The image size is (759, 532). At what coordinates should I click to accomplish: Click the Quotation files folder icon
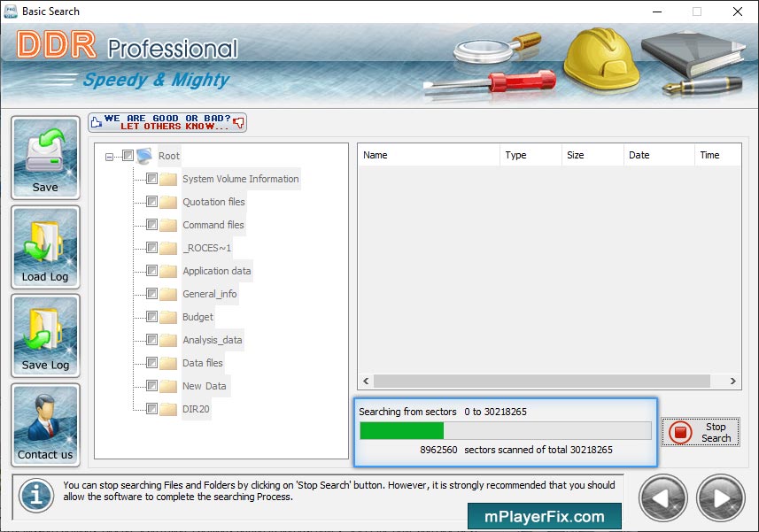pyautogui.click(x=168, y=202)
